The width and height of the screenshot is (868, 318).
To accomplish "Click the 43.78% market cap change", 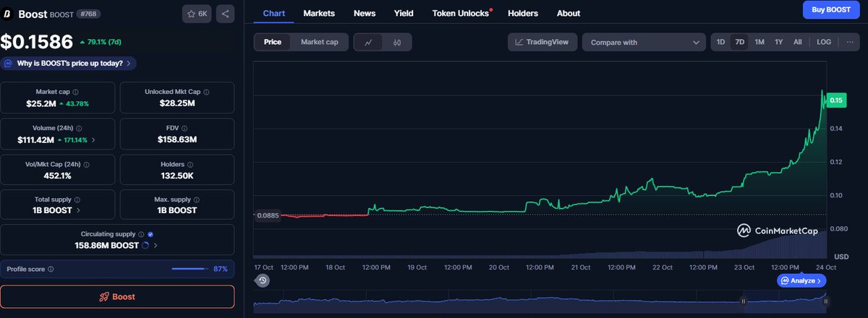I will click(x=74, y=104).
